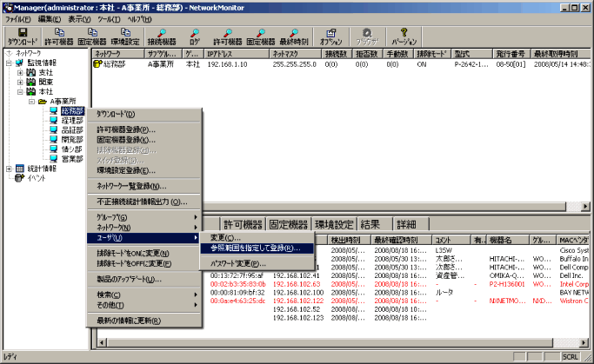Switch to the 固定機器 tab
594x364 pixels.
point(288,224)
